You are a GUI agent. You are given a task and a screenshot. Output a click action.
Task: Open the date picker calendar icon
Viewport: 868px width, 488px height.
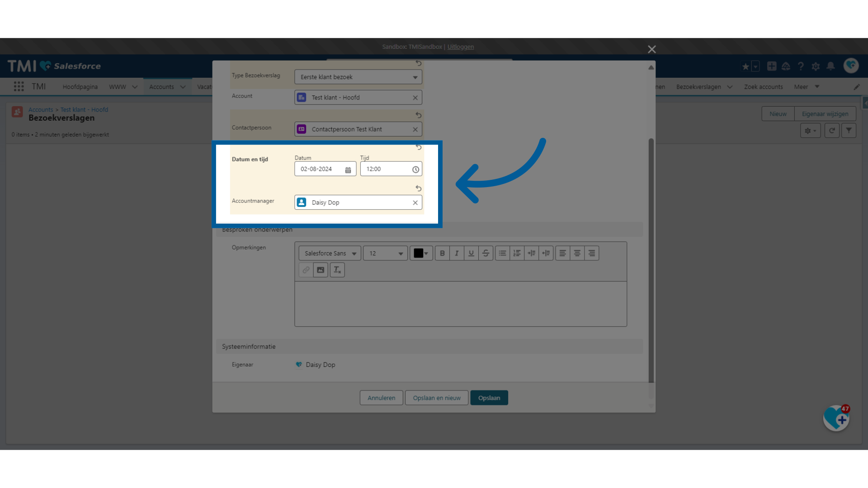tap(348, 170)
